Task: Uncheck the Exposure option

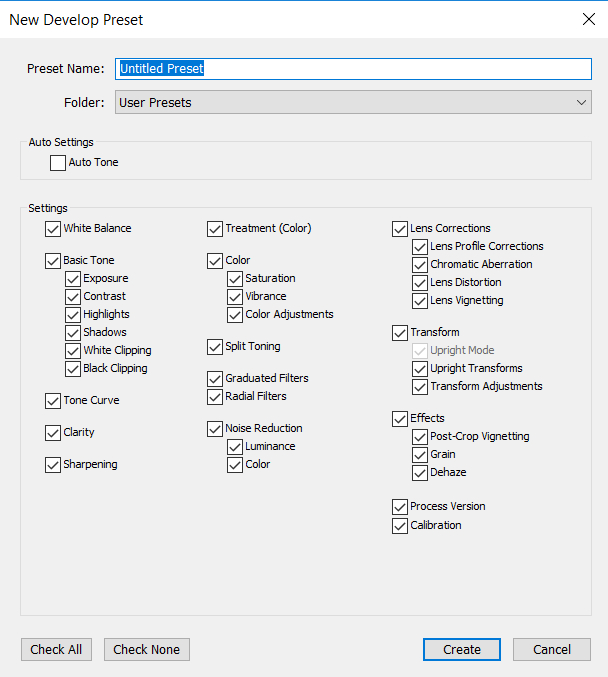Action: (73, 279)
